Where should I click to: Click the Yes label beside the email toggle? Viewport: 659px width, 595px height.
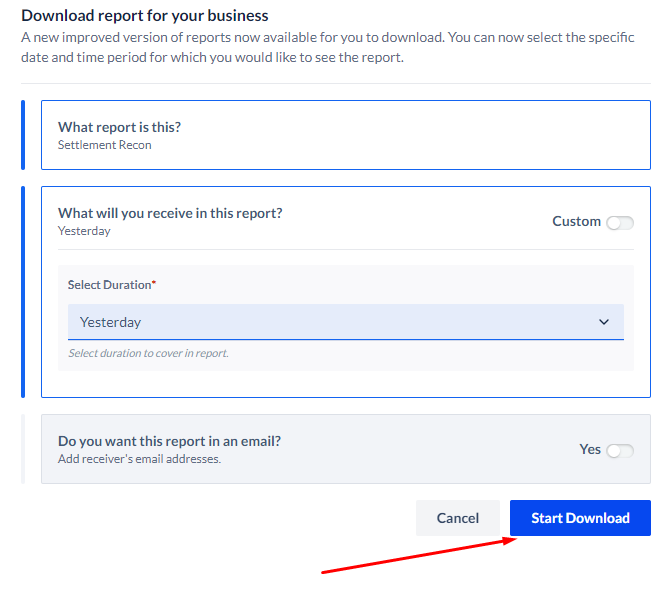click(590, 449)
